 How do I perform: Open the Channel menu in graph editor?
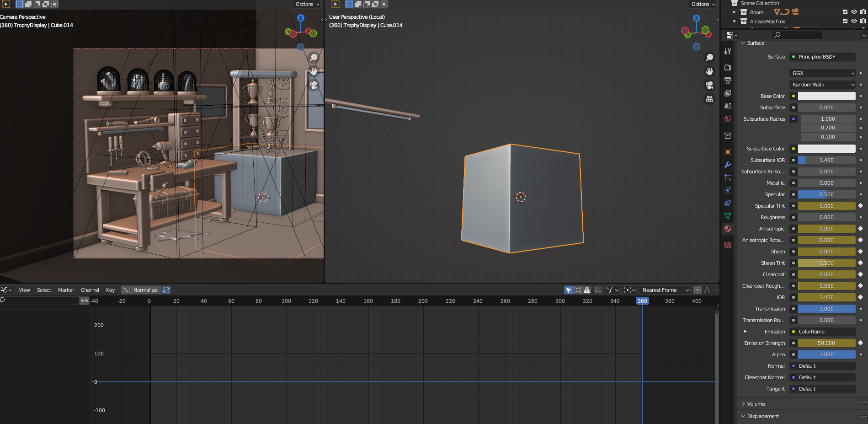pos(90,290)
